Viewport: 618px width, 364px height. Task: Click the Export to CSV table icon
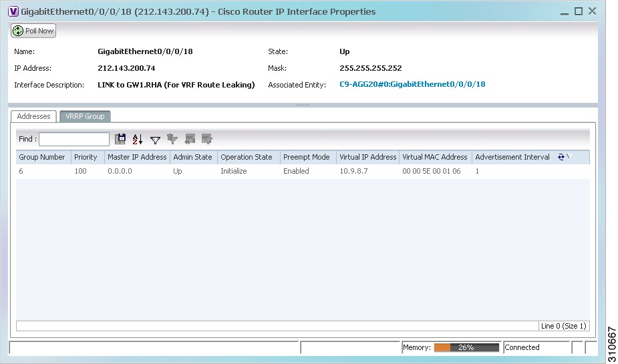(120, 139)
